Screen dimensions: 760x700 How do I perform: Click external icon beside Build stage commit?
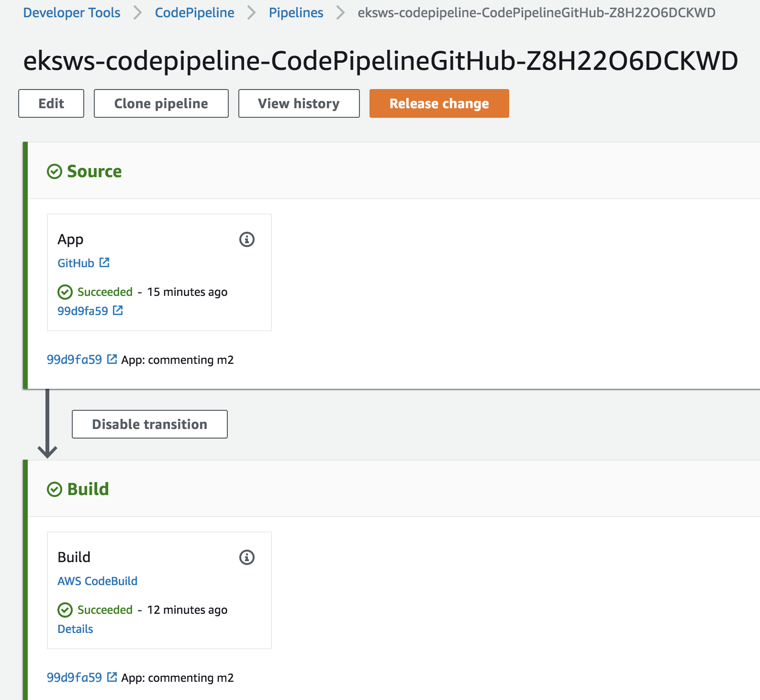click(112, 677)
